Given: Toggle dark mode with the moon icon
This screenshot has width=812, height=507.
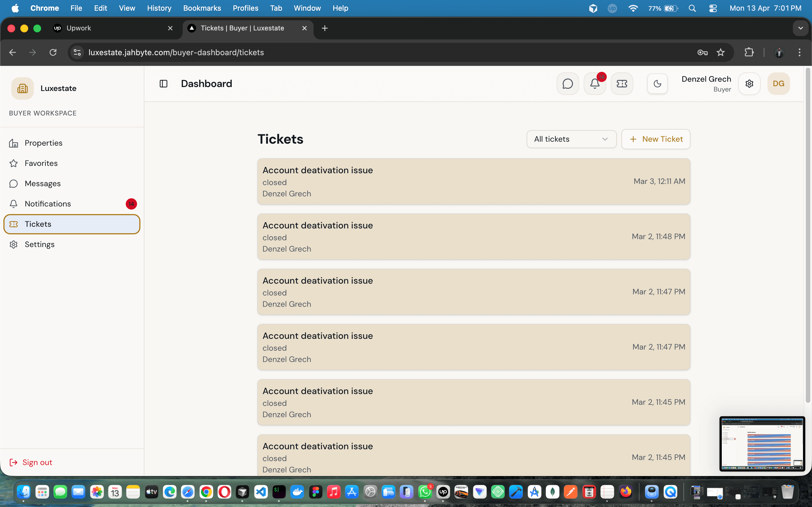Looking at the screenshot, I should 657,83.
